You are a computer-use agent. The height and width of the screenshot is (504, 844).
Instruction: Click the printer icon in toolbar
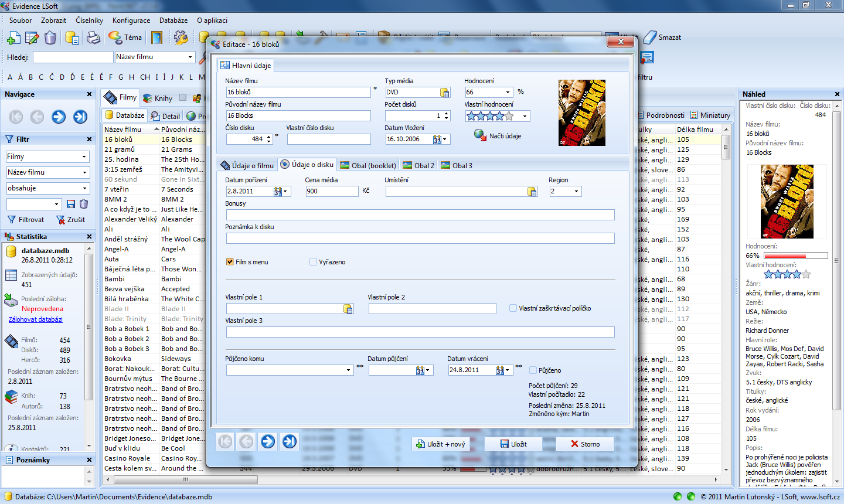(93, 38)
